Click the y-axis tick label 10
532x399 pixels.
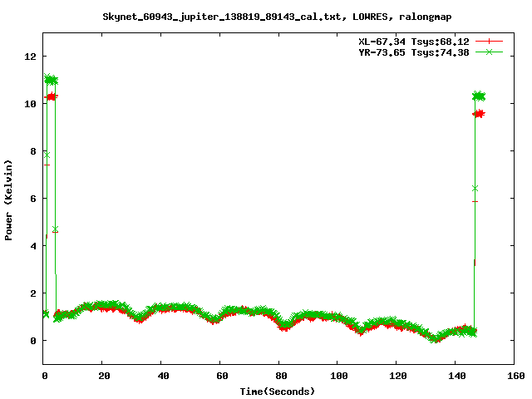[30, 104]
